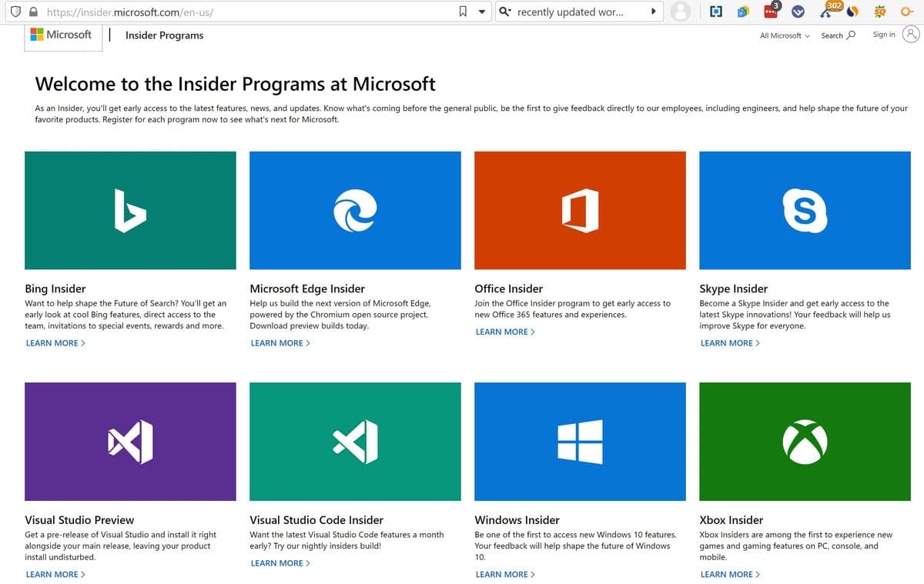
Task: Click the blue bracket extension icon
Action: coord(715,12)
